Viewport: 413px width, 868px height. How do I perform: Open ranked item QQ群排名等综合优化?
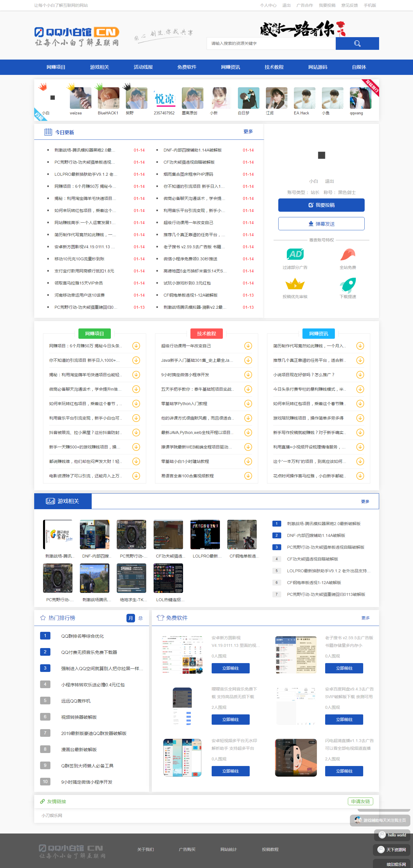(83, 636)
